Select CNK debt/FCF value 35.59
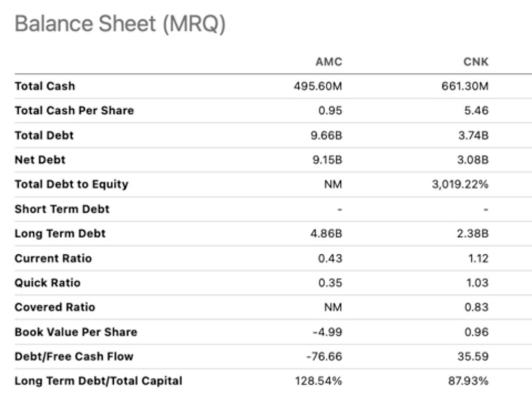Image resolution: width=532 pixels, height=405 pixels. click(473, 357)
